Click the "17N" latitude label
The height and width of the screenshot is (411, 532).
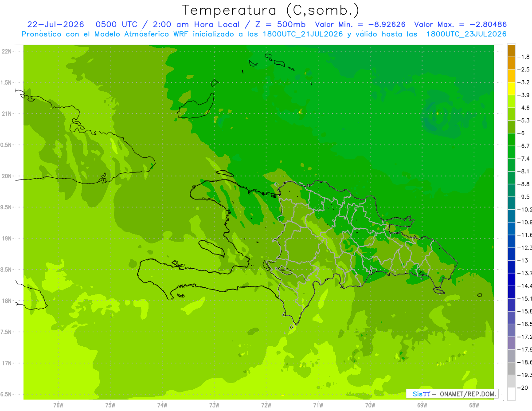[x=6, y=363]
